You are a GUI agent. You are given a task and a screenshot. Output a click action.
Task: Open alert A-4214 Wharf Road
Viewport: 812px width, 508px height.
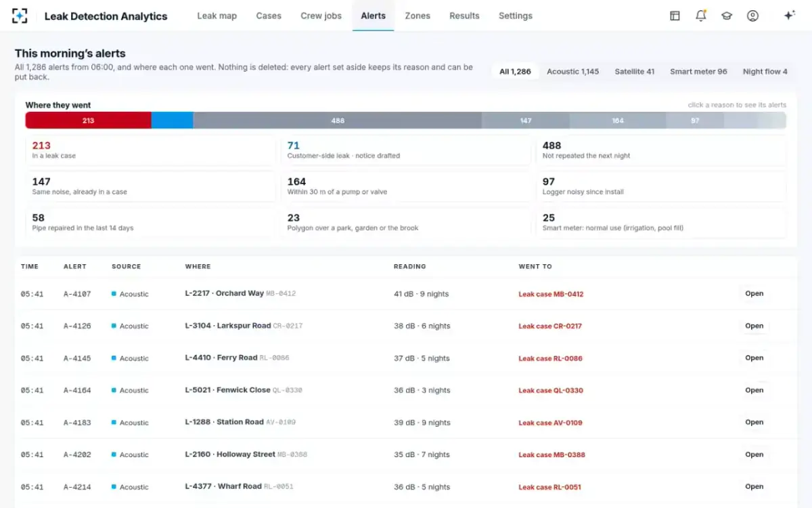pos(754,487)
